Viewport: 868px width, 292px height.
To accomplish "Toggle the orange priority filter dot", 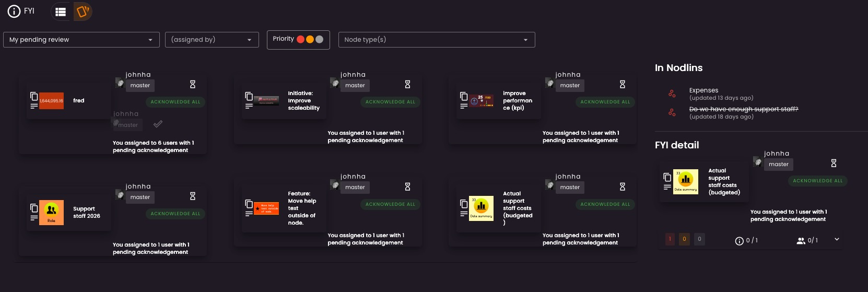I will (x=310, y=39).
